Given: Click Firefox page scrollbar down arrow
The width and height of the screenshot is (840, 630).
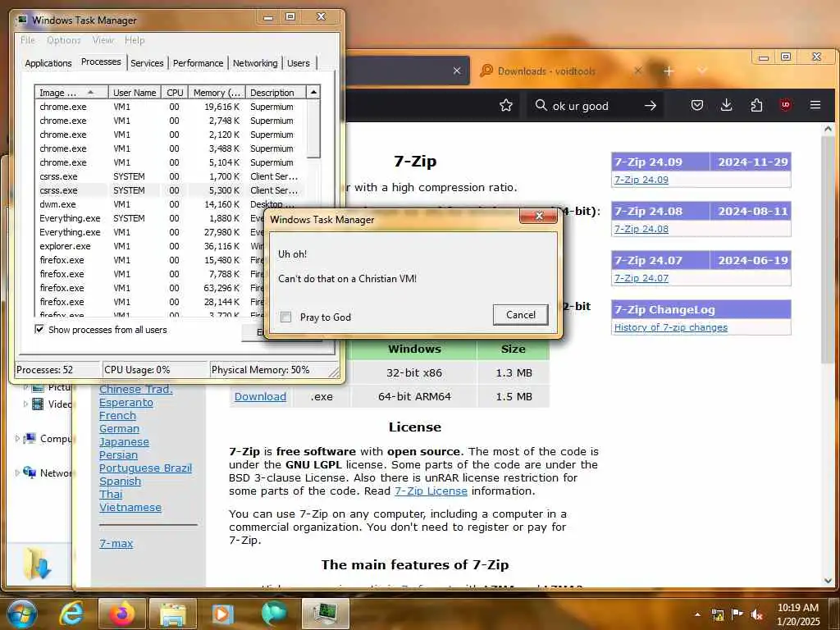Looking at the screenshot, I should [x=828, y=580].
